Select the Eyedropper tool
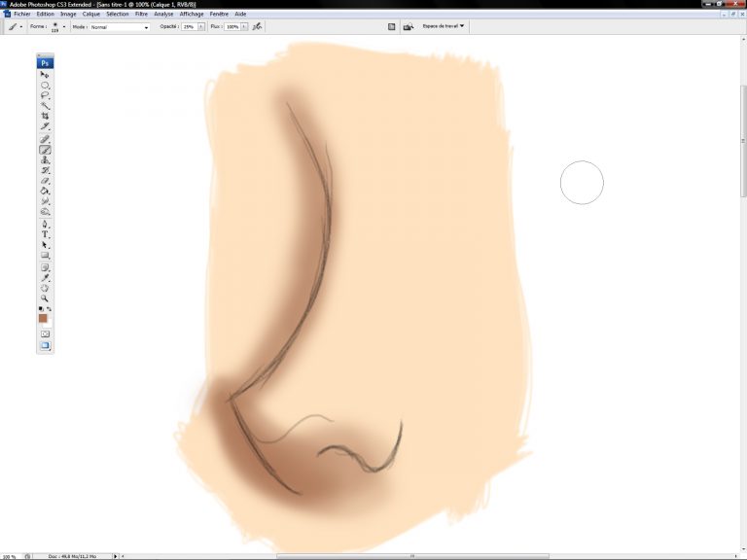 pyautogui.click(x=45, y=277)
